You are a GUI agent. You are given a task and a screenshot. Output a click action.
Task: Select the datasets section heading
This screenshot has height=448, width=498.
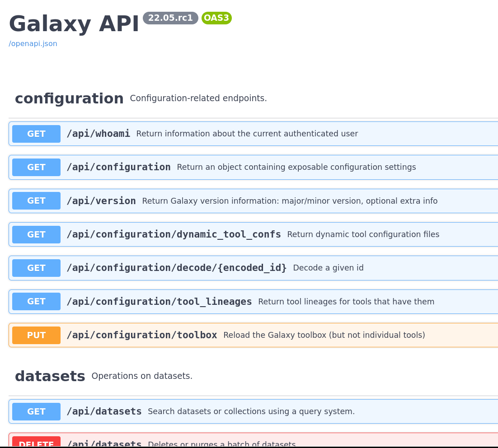(x=50, y=376)
